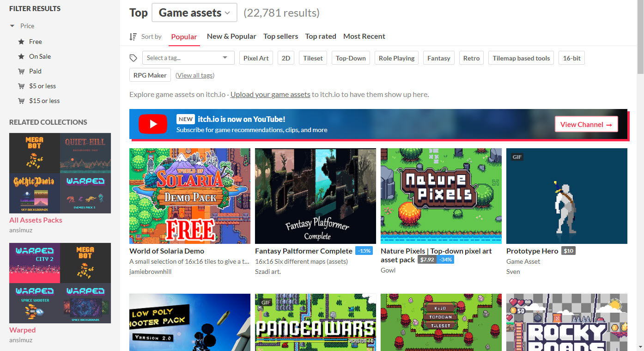Click the Sort by icon
The width and height of the screenshot is (644, 351).
pyautogui.click(x=133, y=36)
